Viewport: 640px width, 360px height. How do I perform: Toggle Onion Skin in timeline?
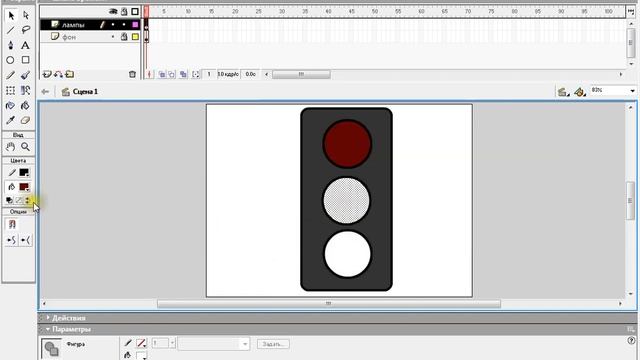tap(162, 74)
